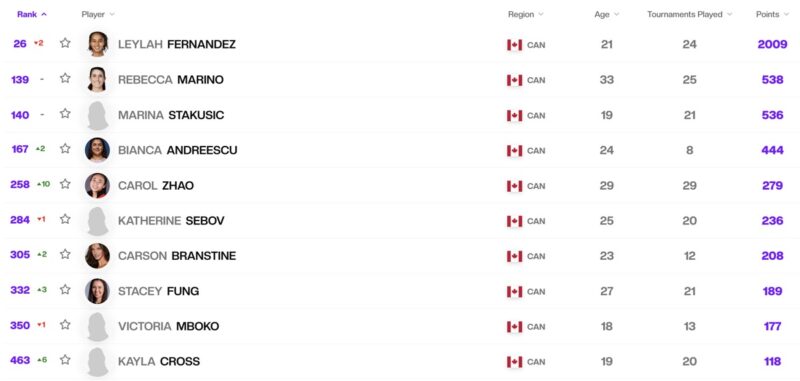Sort by the Rank column header

tap(32, 14)
